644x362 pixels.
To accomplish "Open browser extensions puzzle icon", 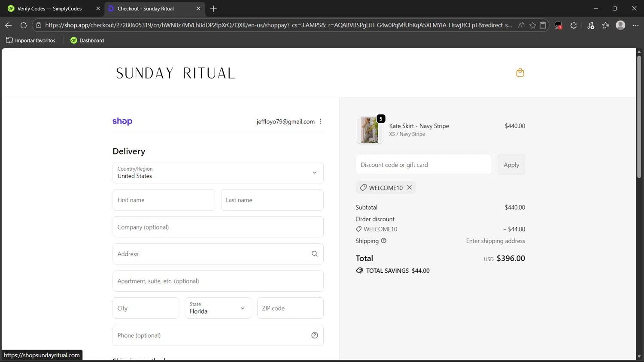I will (574, 25).
